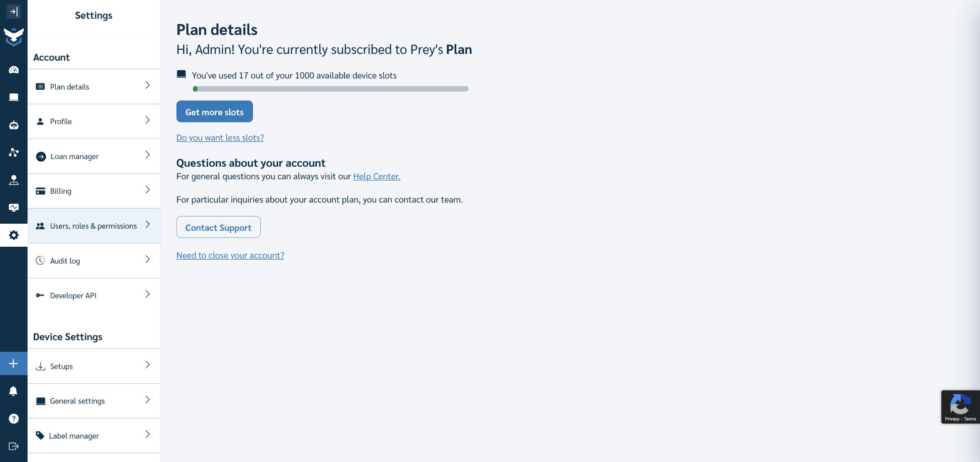Click the Contact Support button
Image resolution: width=980 pixels, height=462 pixels.
[218, 228]
